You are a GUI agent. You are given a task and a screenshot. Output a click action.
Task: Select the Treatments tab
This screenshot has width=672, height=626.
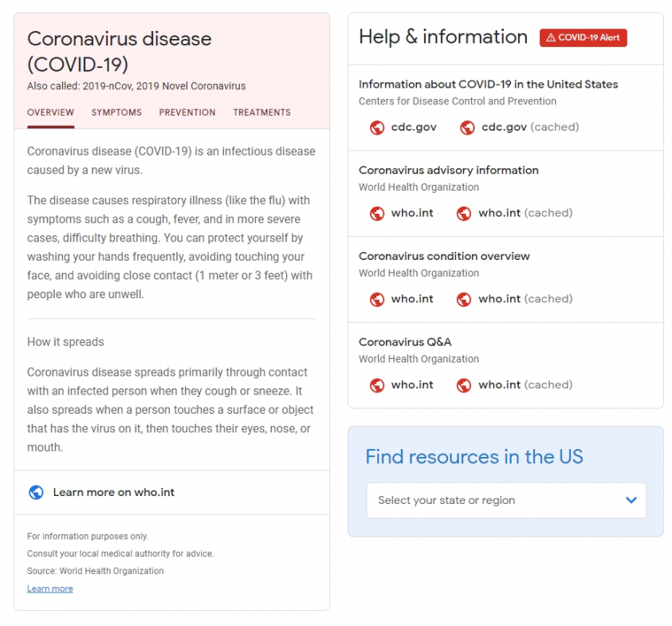pos(261,112)
